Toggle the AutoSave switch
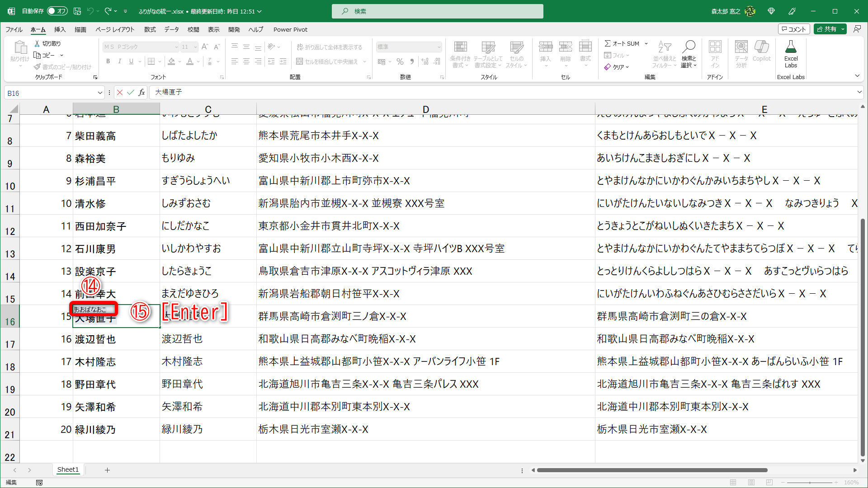The width and height of the screenshot is (868, 488). [57, 11]
